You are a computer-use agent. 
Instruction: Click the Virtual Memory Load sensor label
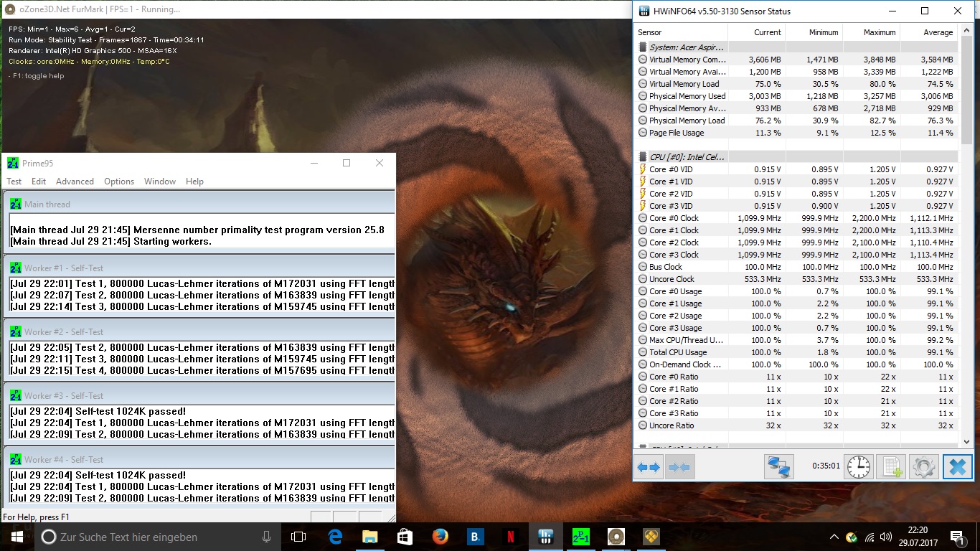click(684, 84)
